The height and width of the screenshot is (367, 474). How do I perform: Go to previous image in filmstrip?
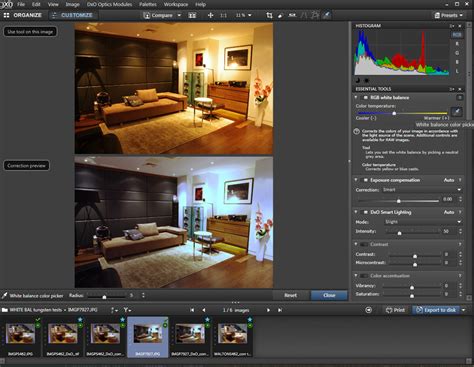coord(204,310)
